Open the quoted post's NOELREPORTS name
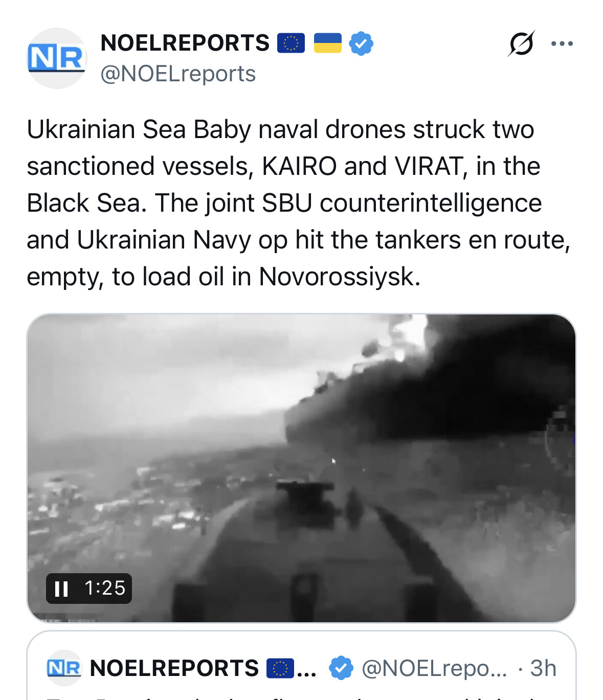The width and height of the screenshot is (603, 700). pyautogui.click(x=174, y=668)
